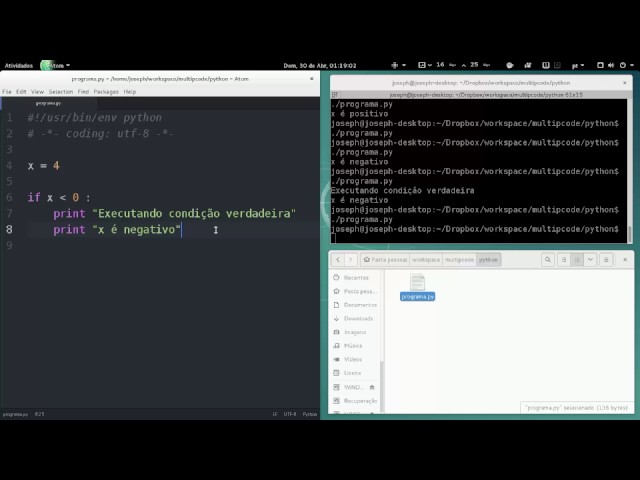Click the LF line ending in status bar
The height and width of the screenshot is (480, 640).
pyautogui.click(x=275, y=414)
